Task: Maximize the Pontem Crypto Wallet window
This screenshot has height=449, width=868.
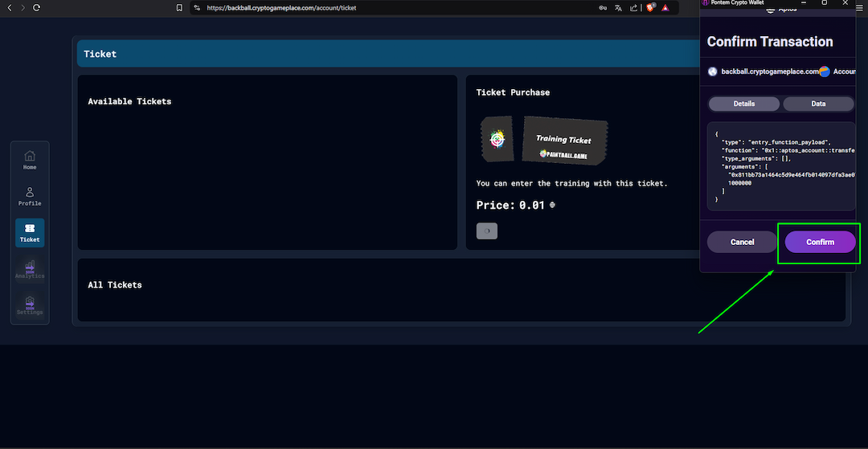Action: coord(824,2)
